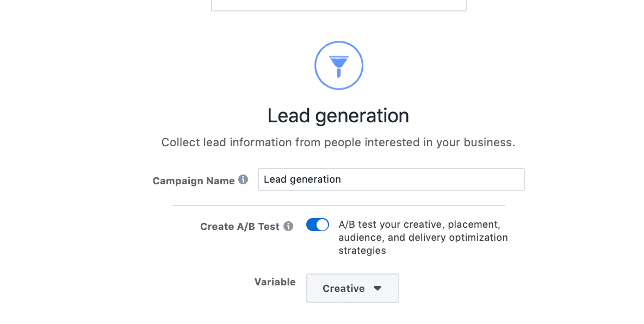This screenshot has width=644, height=324.
Task: Click the "Collect lead information" description line
Action: pyautogui.click(x=338, y=142)
